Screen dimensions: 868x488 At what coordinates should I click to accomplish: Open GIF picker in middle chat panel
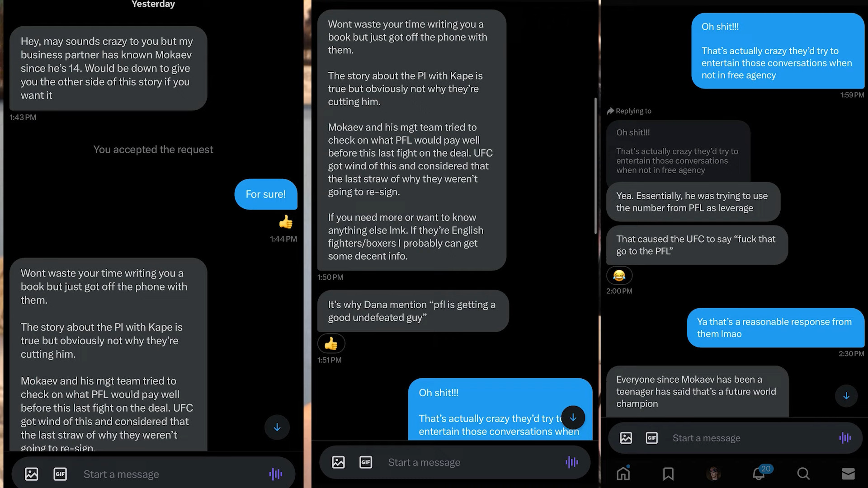pyautogui.click(x=366, y=462)
